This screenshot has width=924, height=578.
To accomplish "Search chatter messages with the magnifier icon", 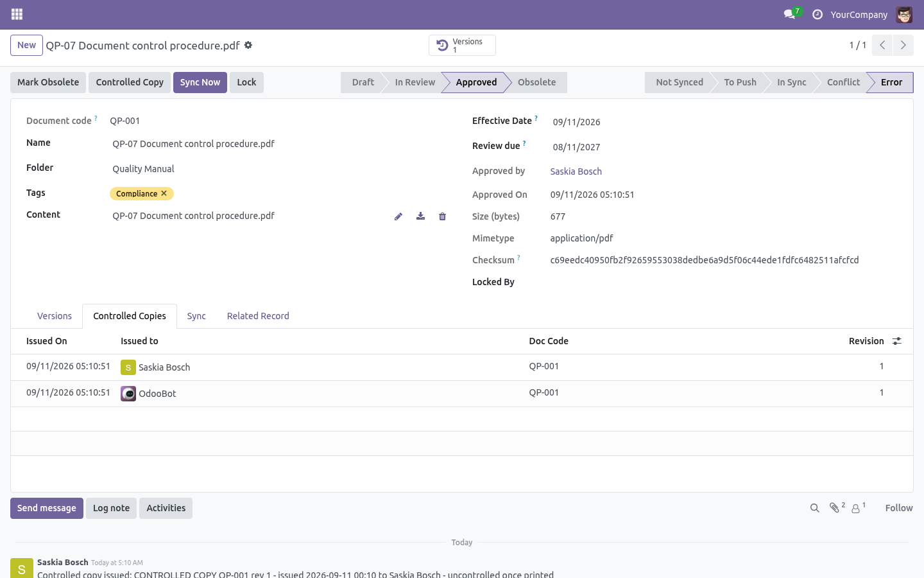I will [x=815, y=508].
